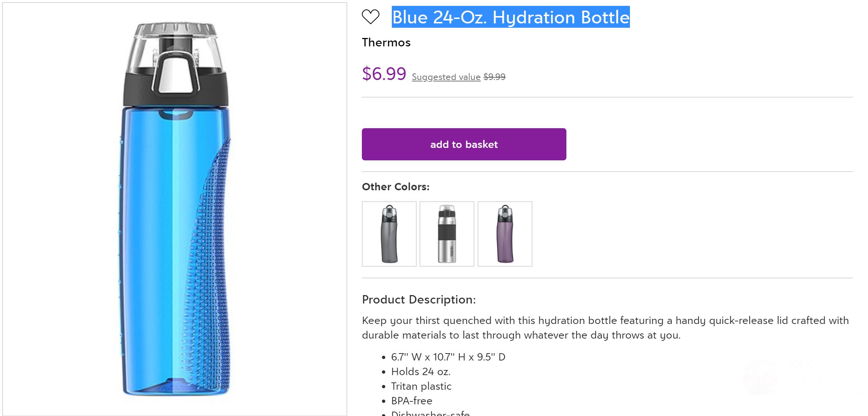
Task: Click the Product Description heading
Action: pos(418,299)
